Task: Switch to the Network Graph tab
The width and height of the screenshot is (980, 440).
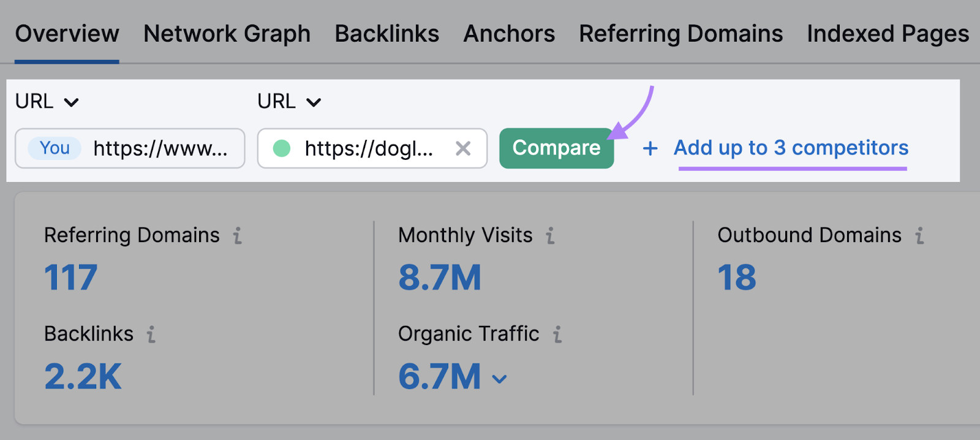Action: click(x=227, y=34)
